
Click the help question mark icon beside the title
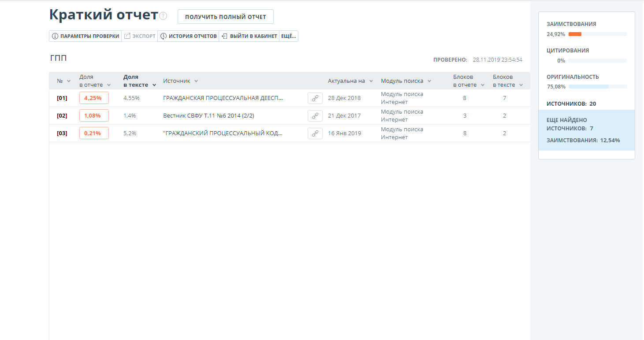164,16
